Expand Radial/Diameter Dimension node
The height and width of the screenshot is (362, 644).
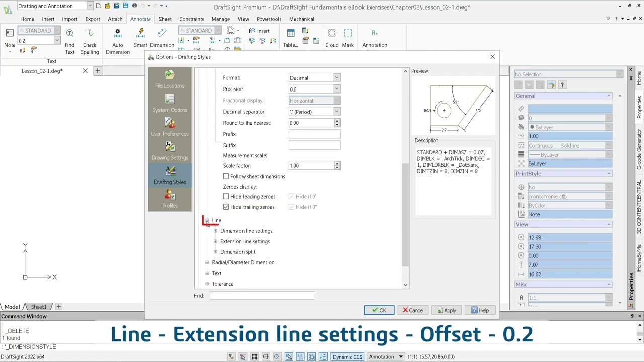pyautogui.click(x=207, y=262)
